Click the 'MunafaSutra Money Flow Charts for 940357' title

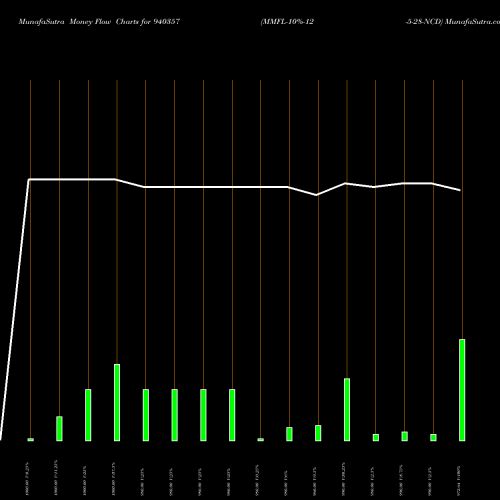coord(99,22)
